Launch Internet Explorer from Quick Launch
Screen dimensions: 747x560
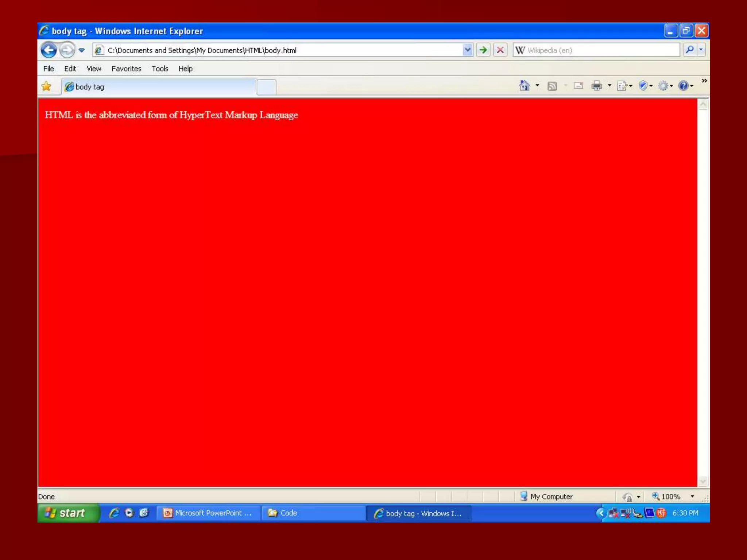[114, 513]
